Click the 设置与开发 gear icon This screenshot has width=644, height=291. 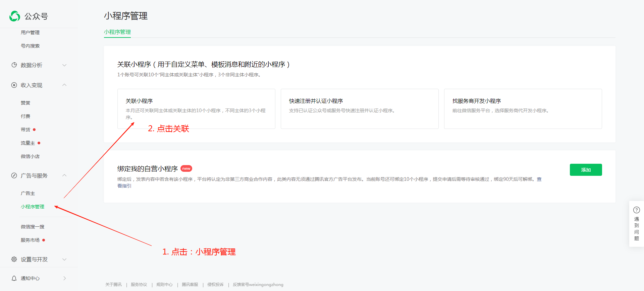coord(14,259)
